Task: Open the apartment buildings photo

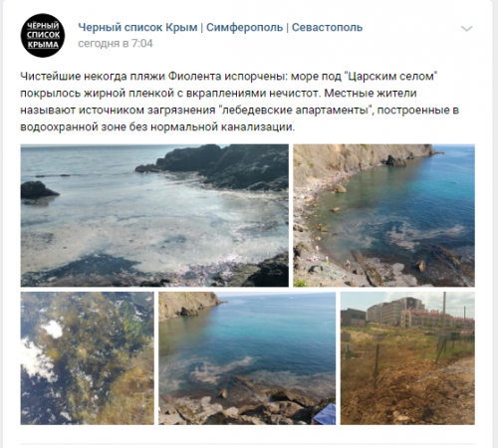Action: coord(407,358)
